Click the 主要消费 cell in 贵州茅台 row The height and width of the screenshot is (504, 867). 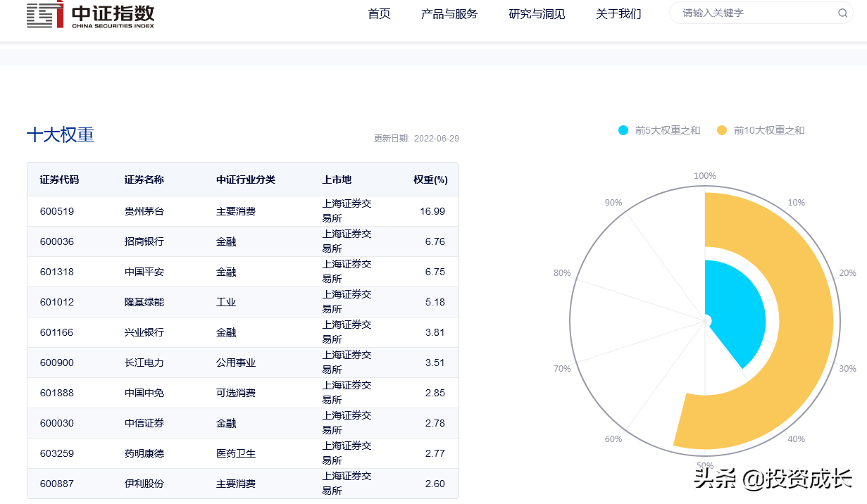coord(236,211)
